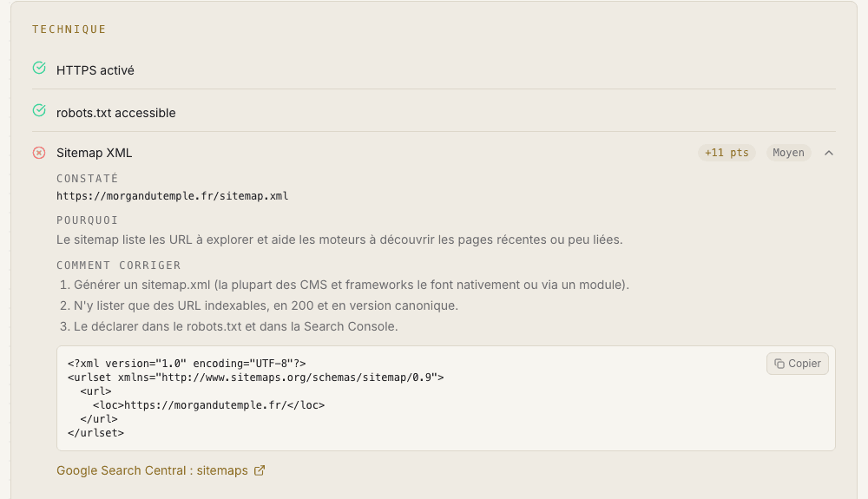Screen dimensions: 868x499
Task: Click the green check icon beside HTTPS activé
Action: [39, 68]
